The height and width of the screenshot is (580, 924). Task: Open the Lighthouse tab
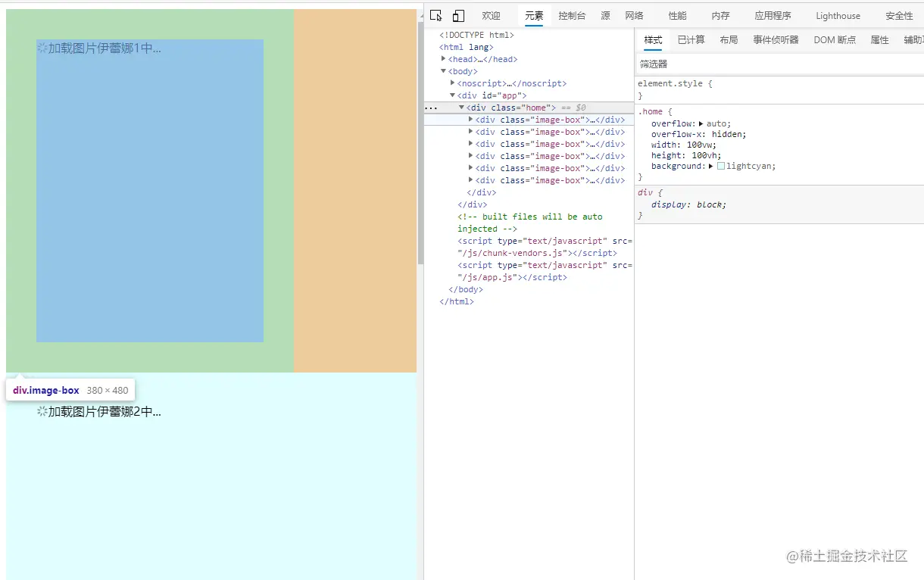pos(838,16)
